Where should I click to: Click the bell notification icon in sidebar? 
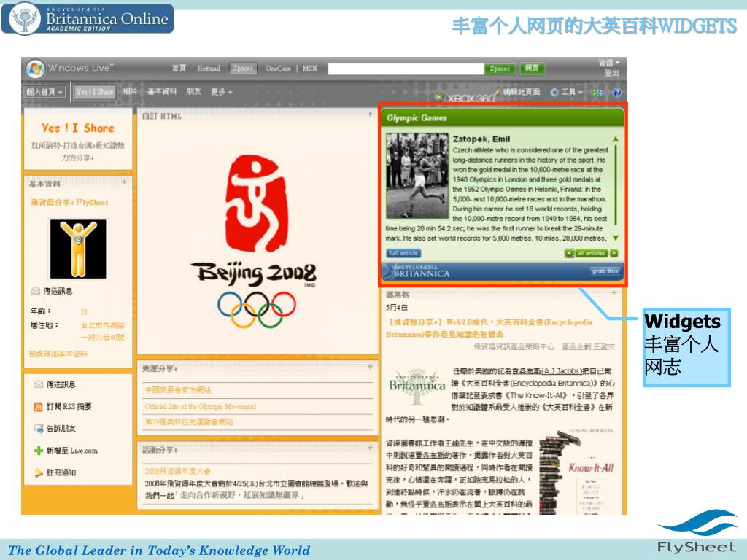coord(39,472)
